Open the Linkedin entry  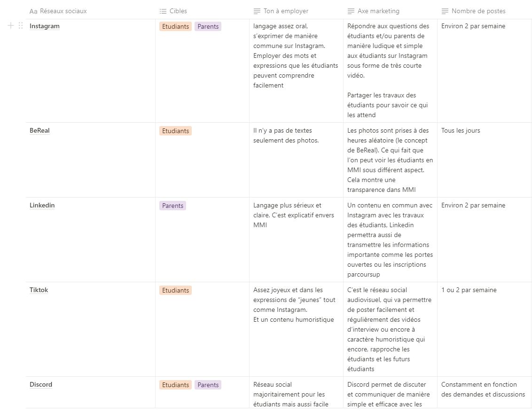[42, 206]
